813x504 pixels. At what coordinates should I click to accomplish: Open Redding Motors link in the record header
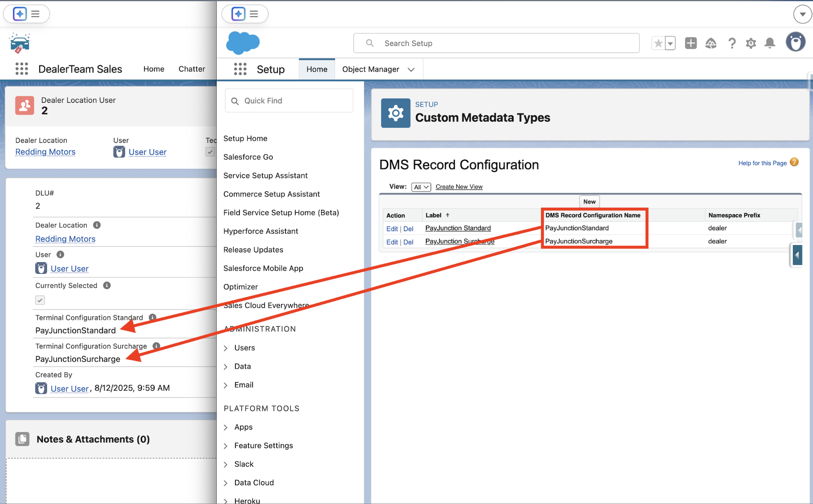[x=45, y=152]
